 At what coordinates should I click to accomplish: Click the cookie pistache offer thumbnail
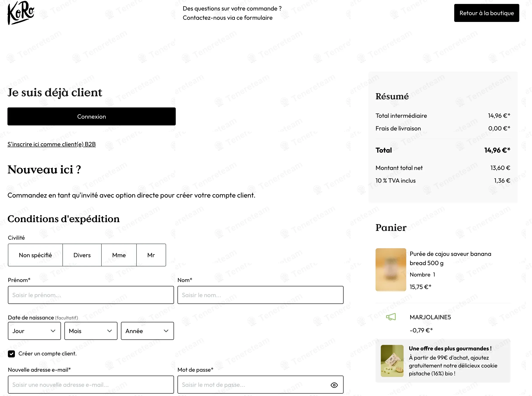(392, 361)
